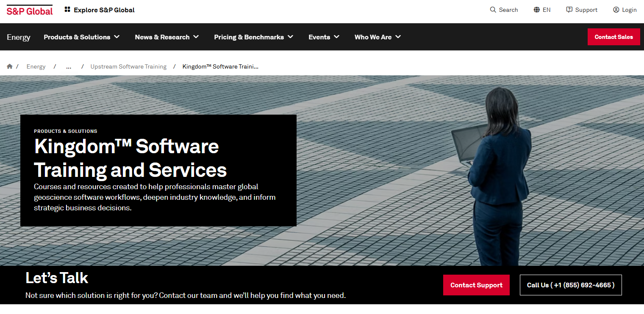Expand the Products & Solutions chevron

[x=117, y=37]
